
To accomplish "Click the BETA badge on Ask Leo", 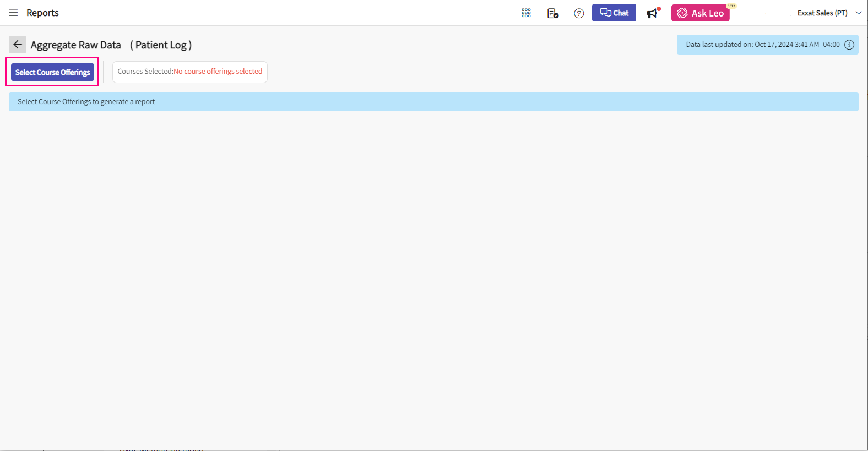I will point(731,6).
